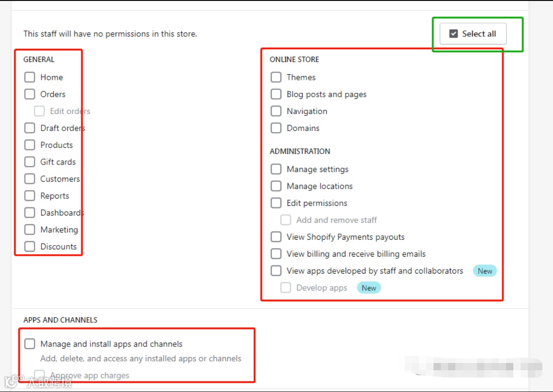Tick the Edit permissions checkbox
The height and width of the screenshot is (392, 553).
(x=276, y=203)
